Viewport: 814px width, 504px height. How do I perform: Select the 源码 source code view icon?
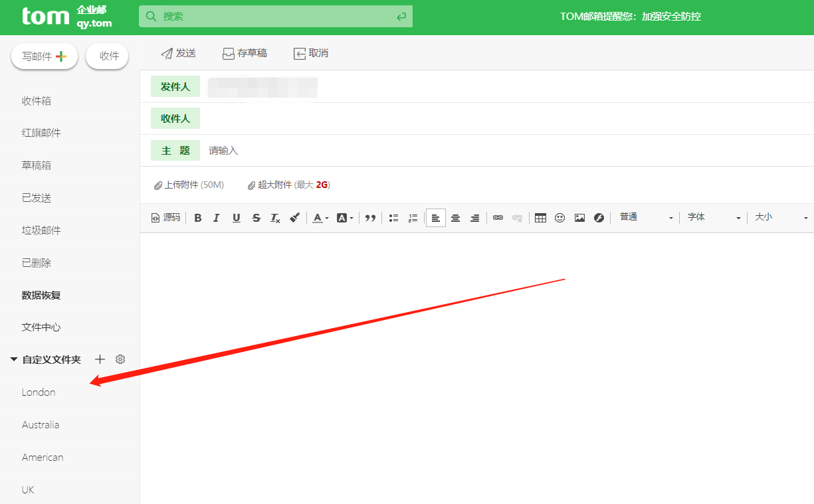165,217
